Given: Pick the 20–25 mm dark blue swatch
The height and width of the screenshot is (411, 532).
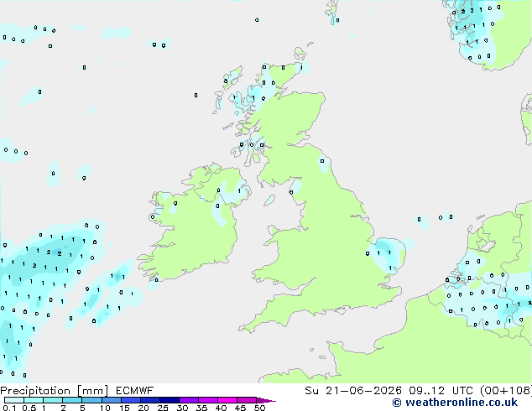Looking at the screenshot, I should click(x=149, y=400).
